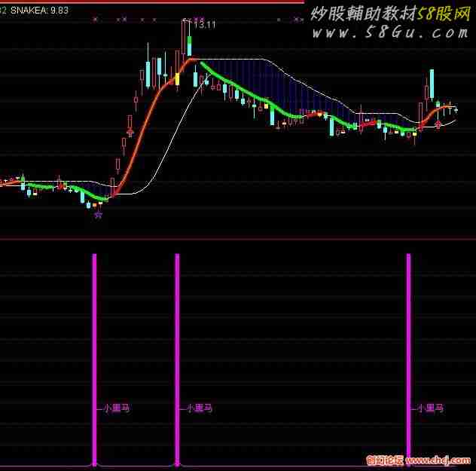Select the leftmost magenta 小黑马 signal bar

coord(94,360)
